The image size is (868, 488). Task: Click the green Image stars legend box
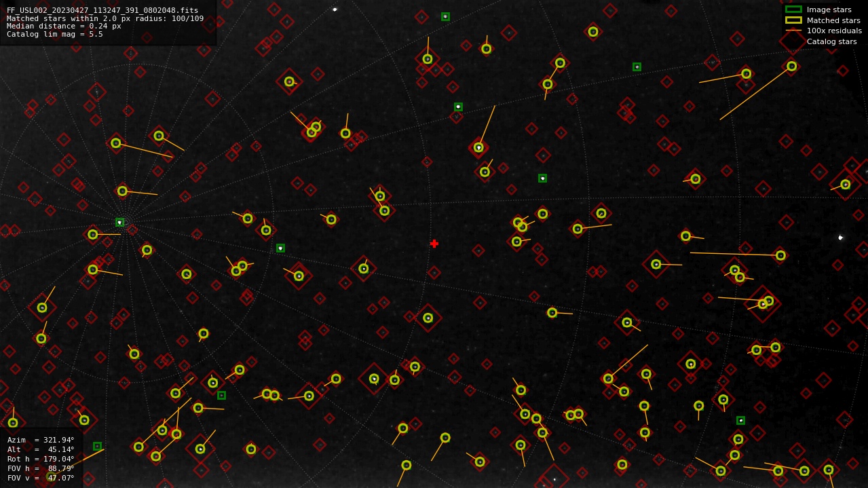point(793,10)
